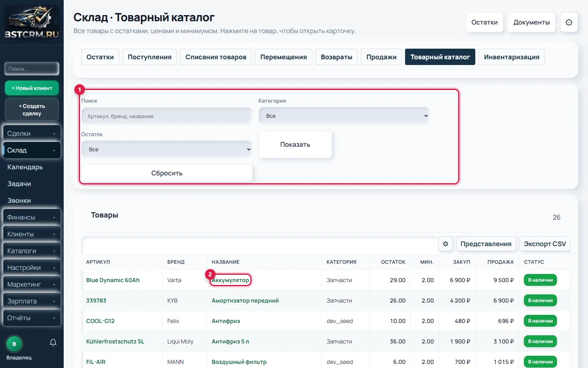Viewport: 588px width, 368px height.
Task: Click the Создать сделку button
Action: tap(32, 110)
